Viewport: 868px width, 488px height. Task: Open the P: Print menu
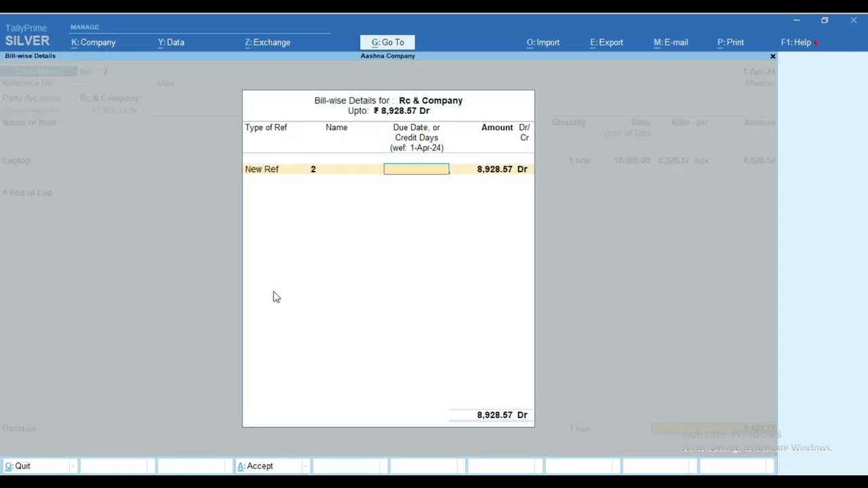pos(730,42)
